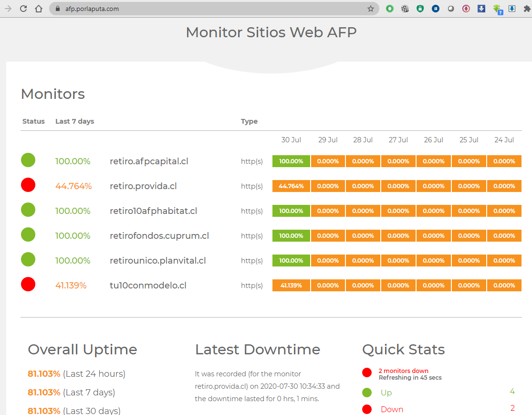Image resolution: width=532 pixels, height=415 pixels.
Task: Click the Status column header
Action: pos(33,121)
